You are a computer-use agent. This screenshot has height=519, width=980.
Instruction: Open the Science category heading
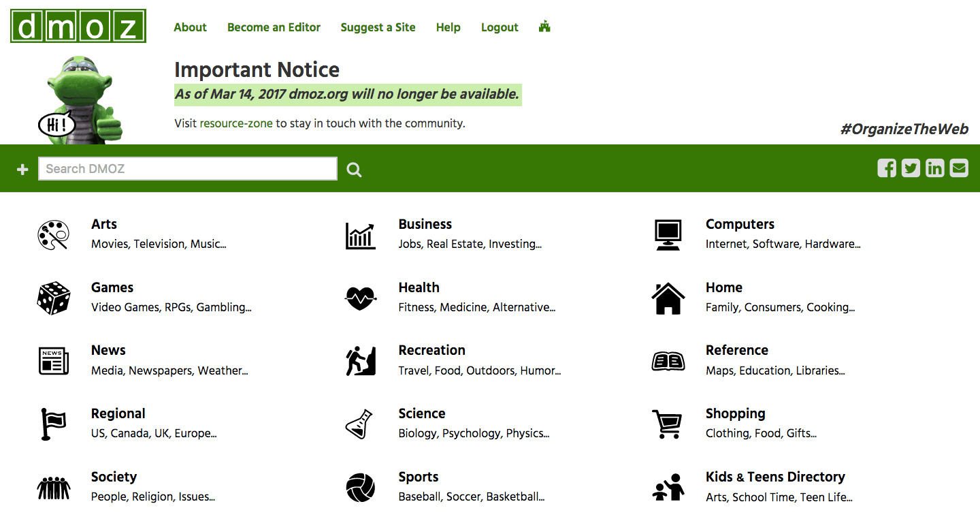(x=422, y=413)
